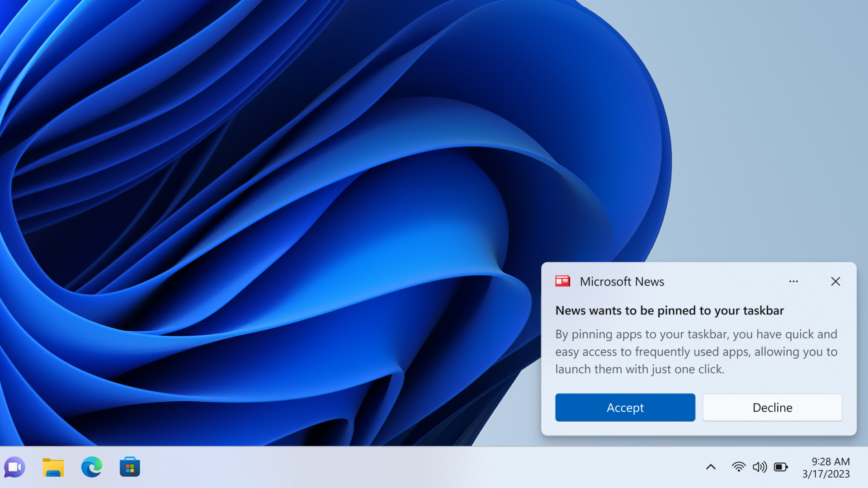Click the Accept button to pin News
The height and width of the screenshot is (488, 868).
click(x=625, y=407)
